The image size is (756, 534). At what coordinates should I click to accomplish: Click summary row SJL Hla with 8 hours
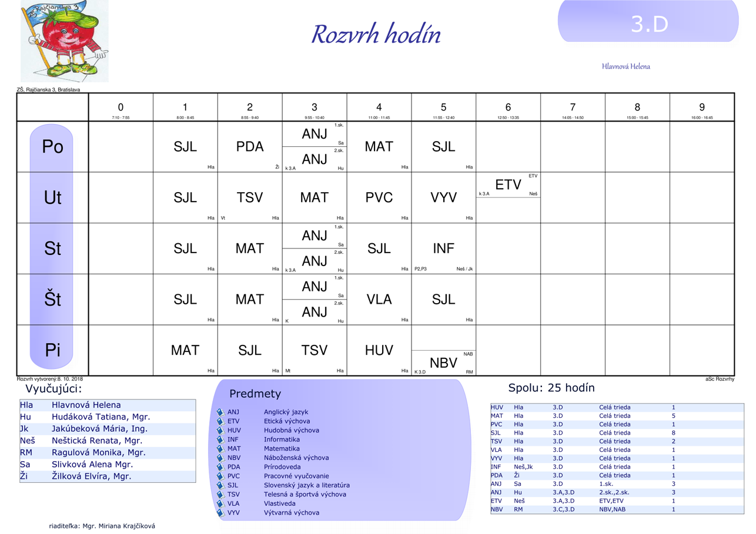(x=617, y=433)
